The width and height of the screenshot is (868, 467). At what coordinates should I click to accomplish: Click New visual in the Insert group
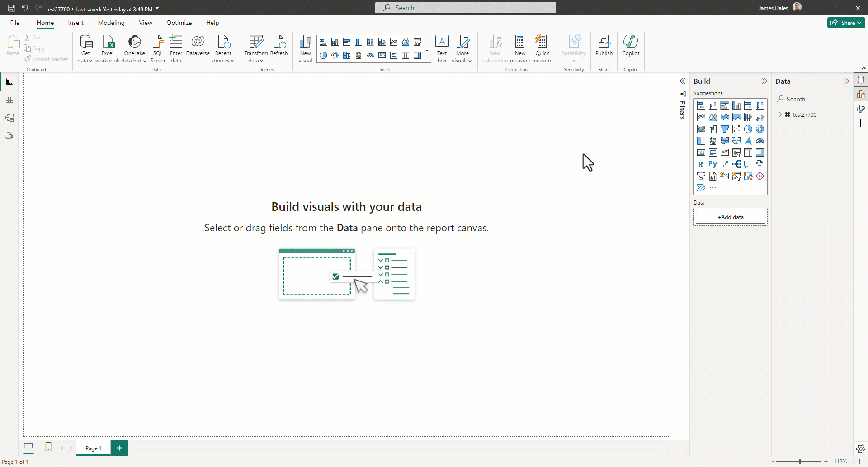click(x=305, y=48)
